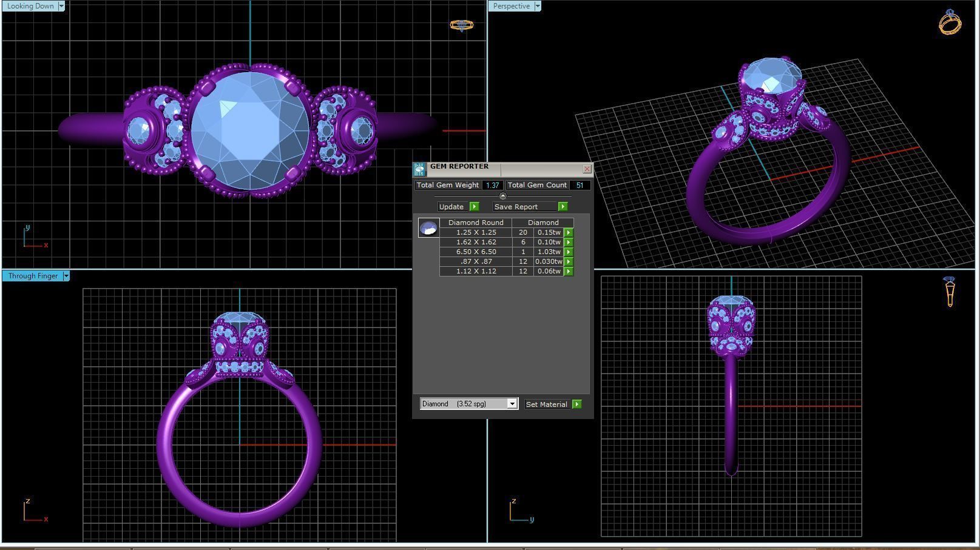Click the count 6 cell
Image resolution: width=980 pixels, height=550 pixels.
click(x=523, y=242)
